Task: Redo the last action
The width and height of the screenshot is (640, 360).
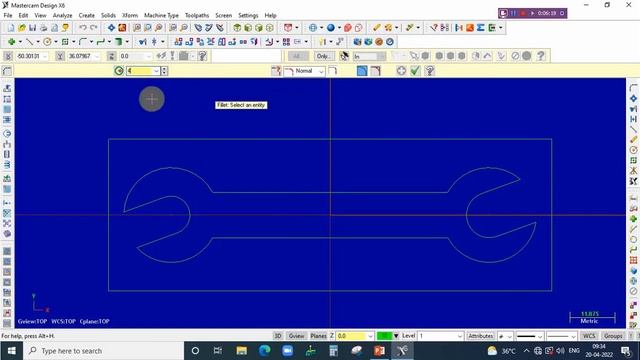Action: point(93,28)
